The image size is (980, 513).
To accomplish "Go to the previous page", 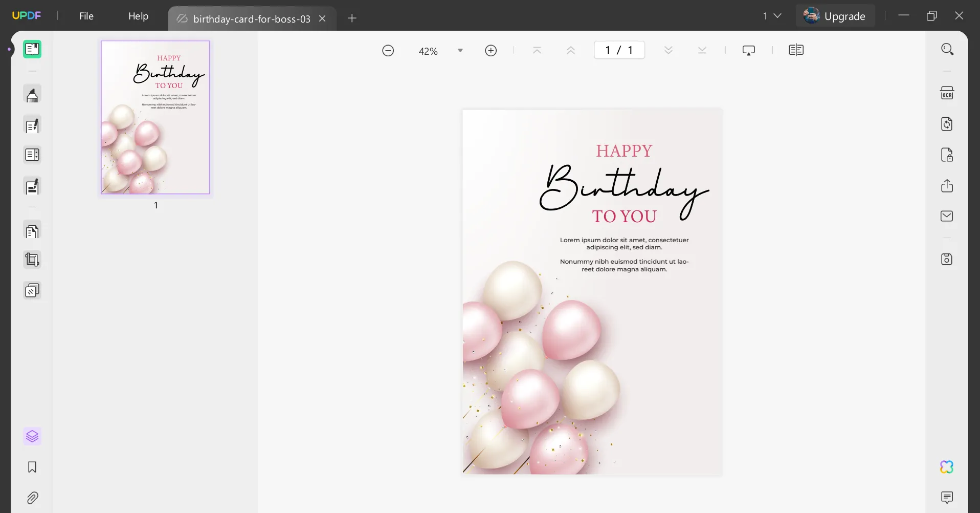I will [571, 50].
